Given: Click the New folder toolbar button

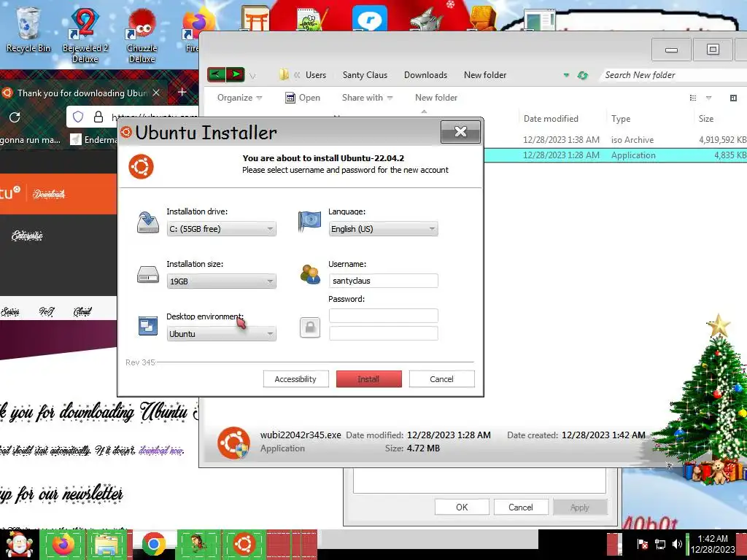Looking at the screenshot, I should [x=436, y=98].
